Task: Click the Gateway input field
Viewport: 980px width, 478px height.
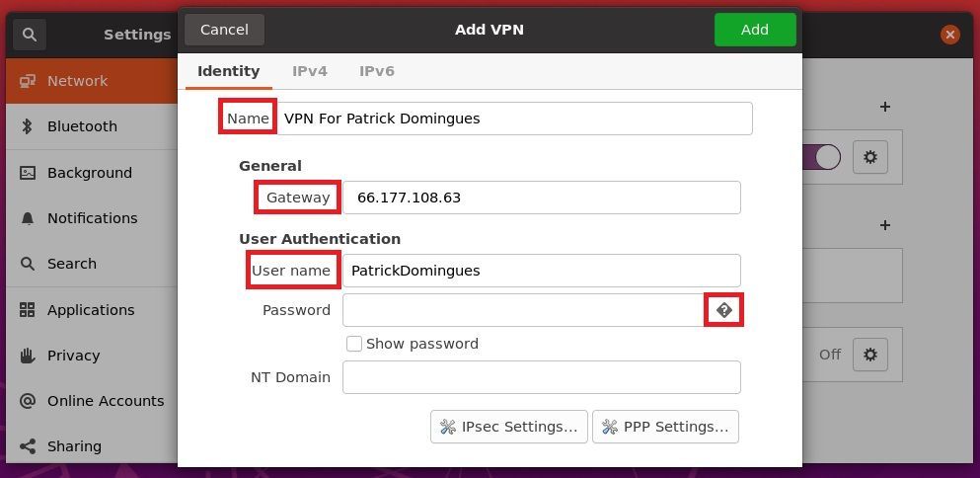Action: click(541, 198)
